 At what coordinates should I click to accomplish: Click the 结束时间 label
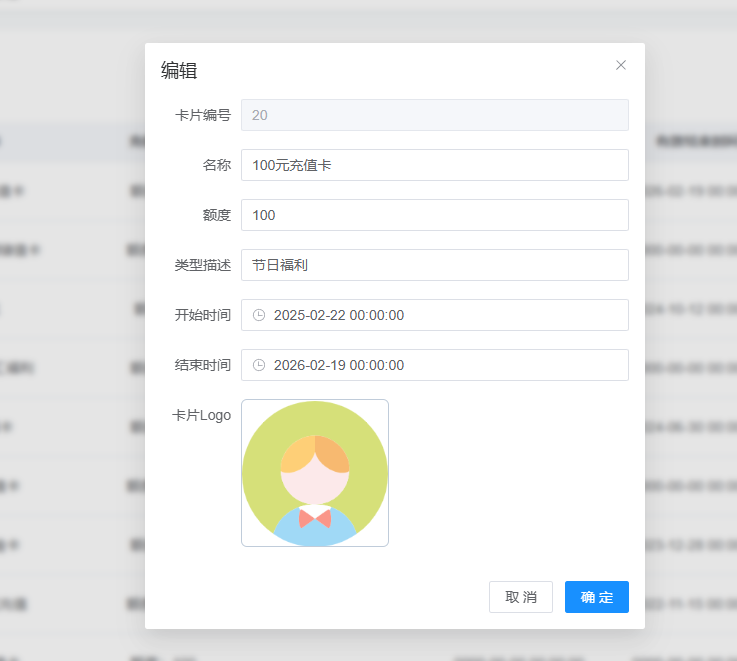[x=203, y=365]
